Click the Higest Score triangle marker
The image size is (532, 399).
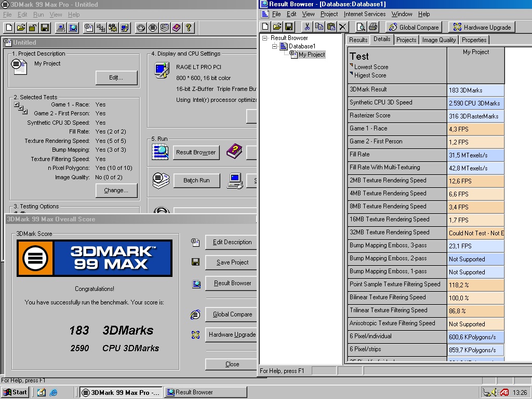[352, 74]
